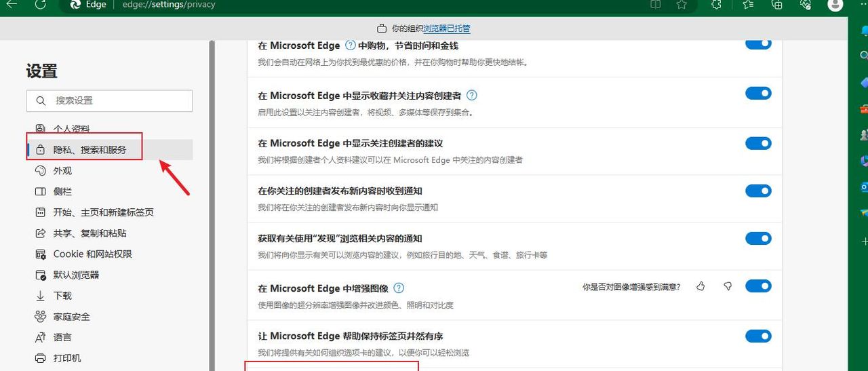868x371 pixels.
Task: Click the 搜索设置 search box
Action: 110,100
